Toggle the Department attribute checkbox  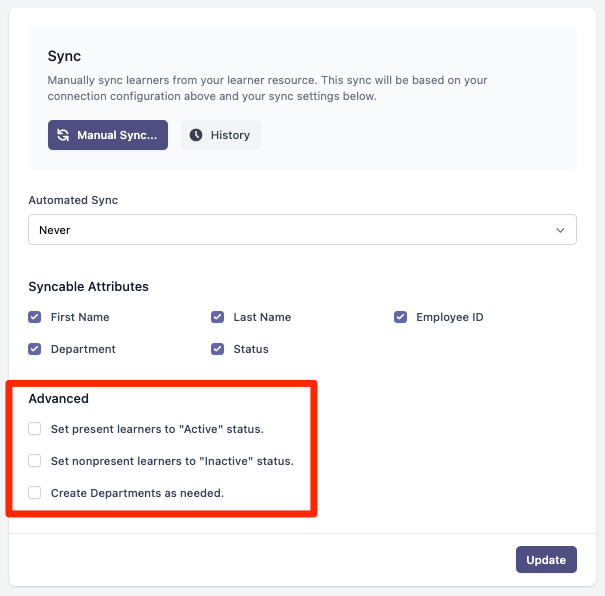[35, 349]
